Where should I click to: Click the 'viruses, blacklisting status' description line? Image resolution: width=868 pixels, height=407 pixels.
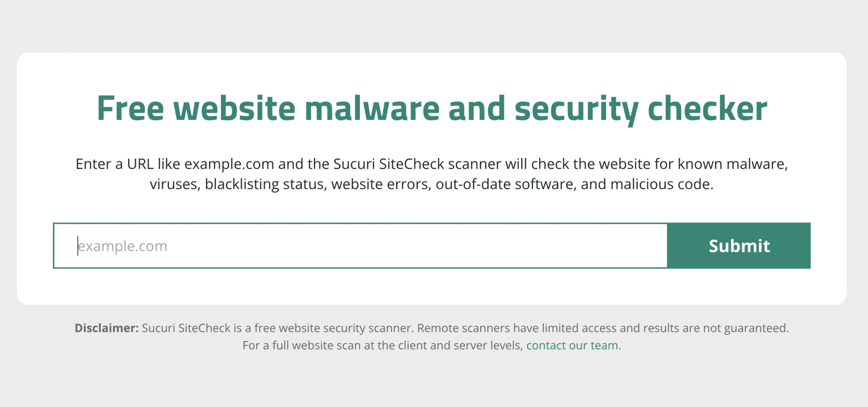238,184
